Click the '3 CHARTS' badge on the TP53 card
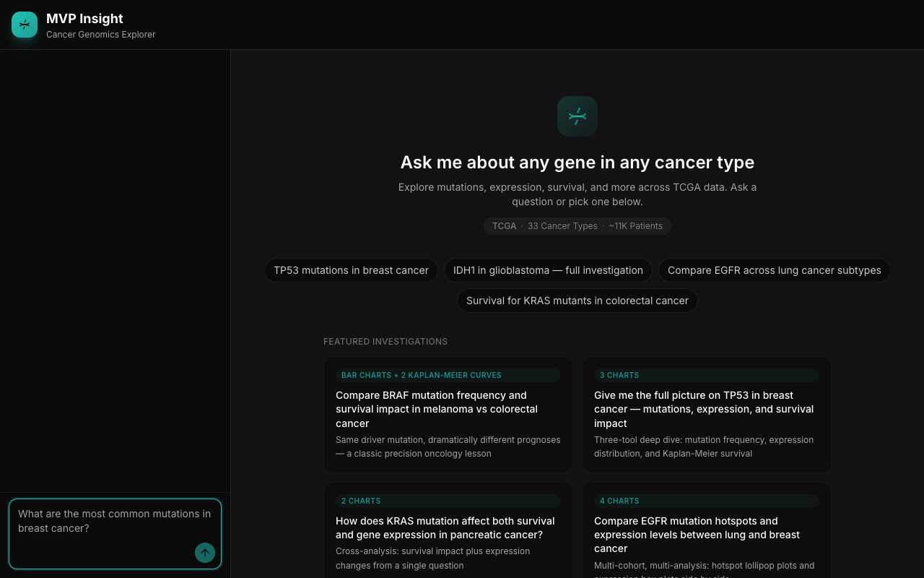The width and height of the screenshot is (924, 578). (x=619, y=375)
